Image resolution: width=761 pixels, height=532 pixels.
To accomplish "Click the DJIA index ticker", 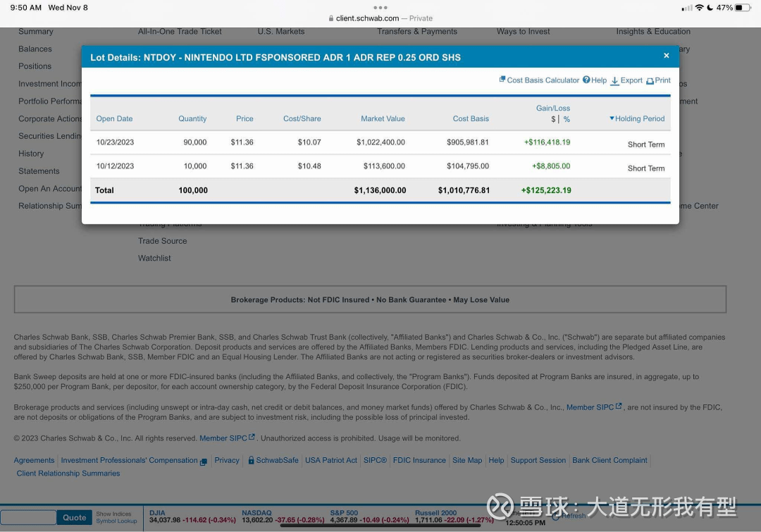I will point(192,516).
